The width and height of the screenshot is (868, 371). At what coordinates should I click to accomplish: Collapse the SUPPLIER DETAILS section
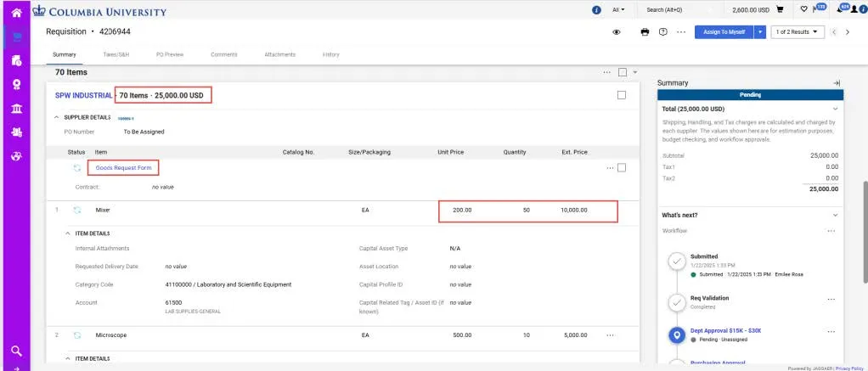[x=56, y=117]
